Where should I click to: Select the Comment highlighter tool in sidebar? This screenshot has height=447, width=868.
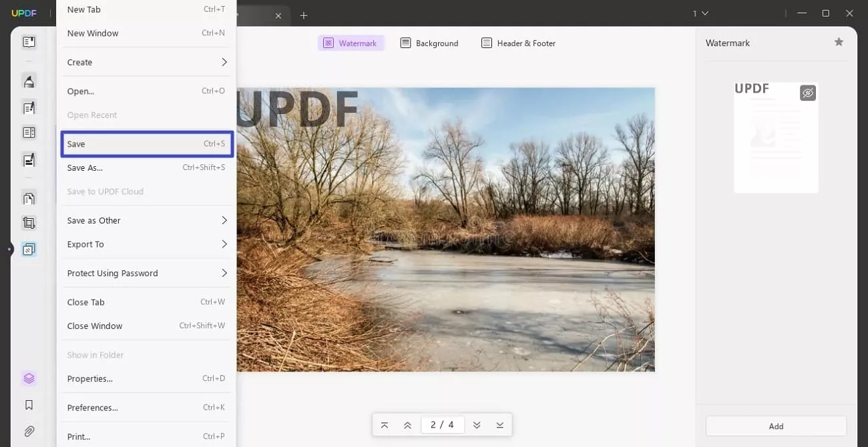(29, 81)
